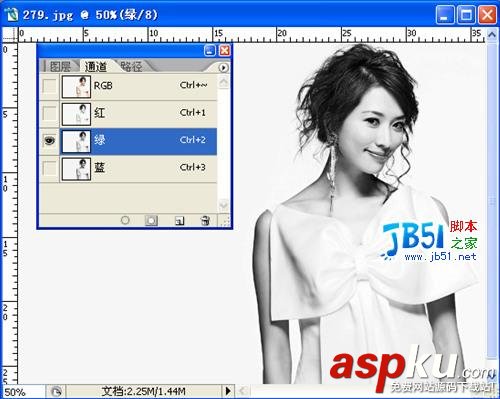
Task: Close the channels palette
Action: click(225, 51)
